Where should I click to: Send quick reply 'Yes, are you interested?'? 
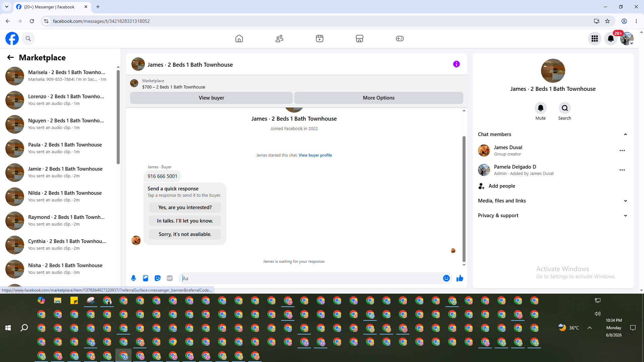185,207
